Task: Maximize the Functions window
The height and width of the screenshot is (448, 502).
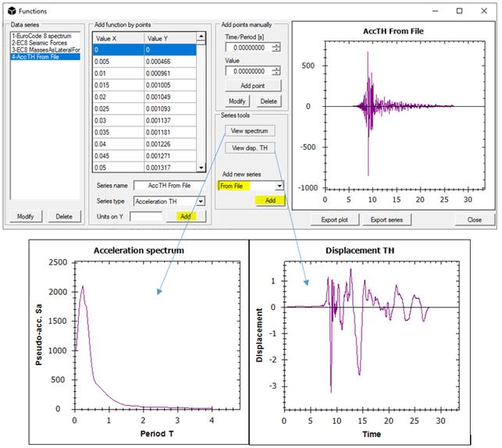Action: pyautogui.click(x=459, y=11)
